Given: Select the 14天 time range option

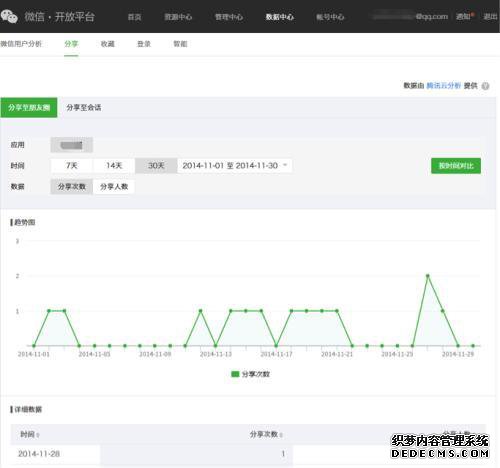Looking at the screenshot, I should pyautogui.click(x=114, y=166).
